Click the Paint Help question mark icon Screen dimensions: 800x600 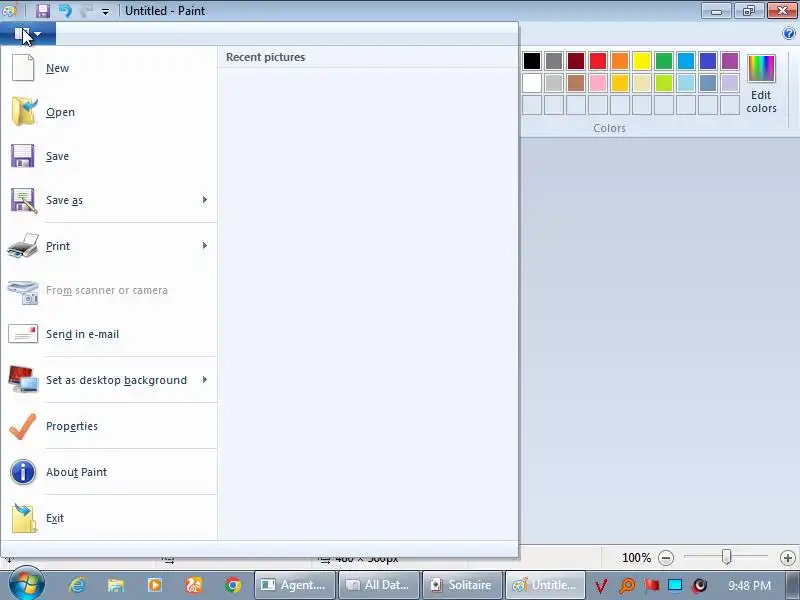click(x=788, y=34)
